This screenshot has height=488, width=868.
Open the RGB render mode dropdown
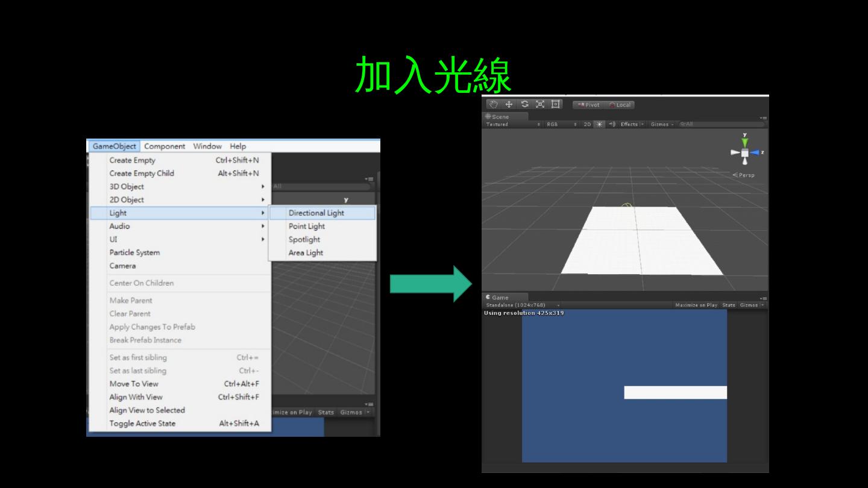561,124
